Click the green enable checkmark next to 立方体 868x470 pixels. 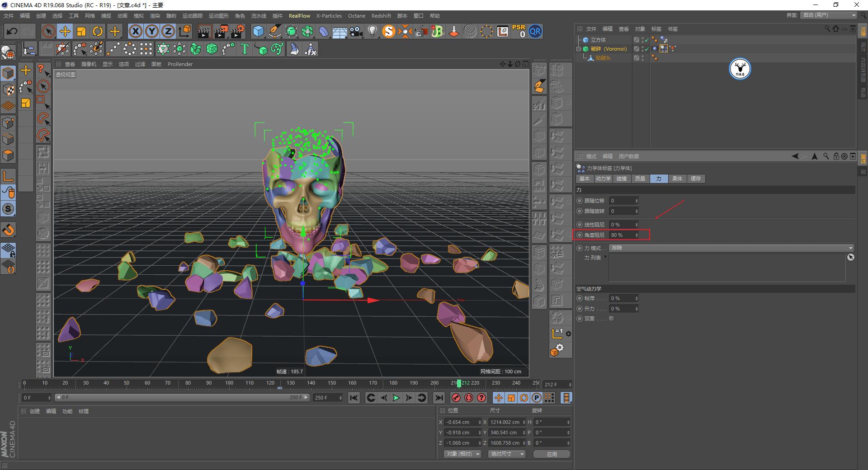pyautogui.click(x=646, y=40)
